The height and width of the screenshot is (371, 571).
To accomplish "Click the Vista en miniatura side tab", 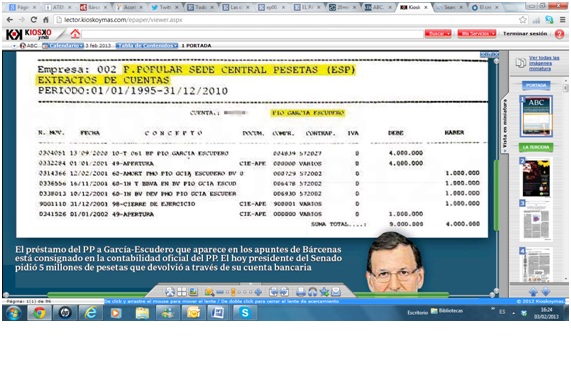I will [505, 125].
